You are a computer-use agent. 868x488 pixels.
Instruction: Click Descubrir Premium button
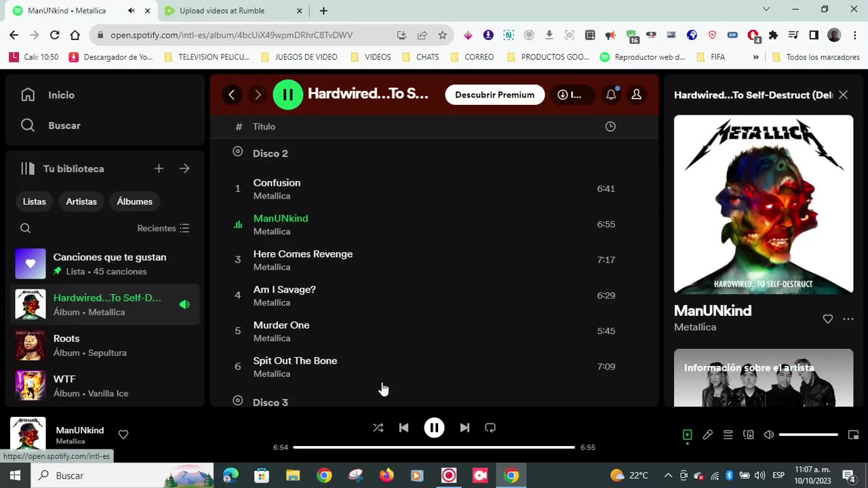pyautogui.click(x=495, y=95)
